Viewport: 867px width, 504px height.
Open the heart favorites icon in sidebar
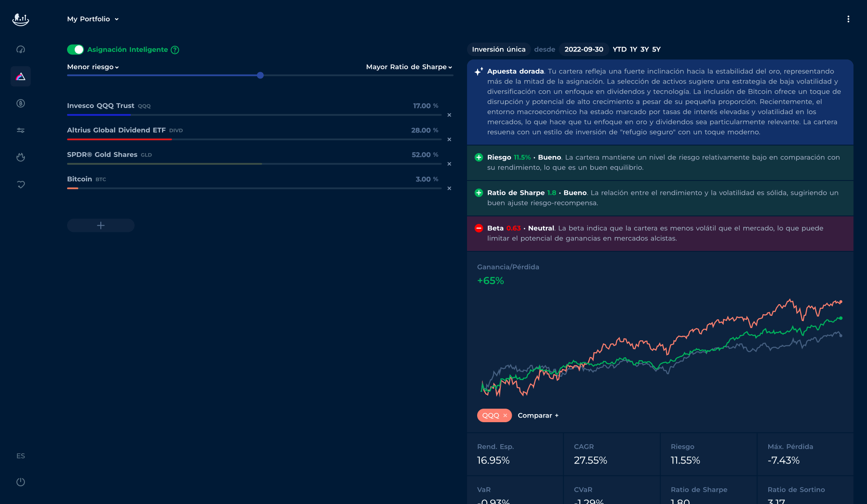[21, 184]
